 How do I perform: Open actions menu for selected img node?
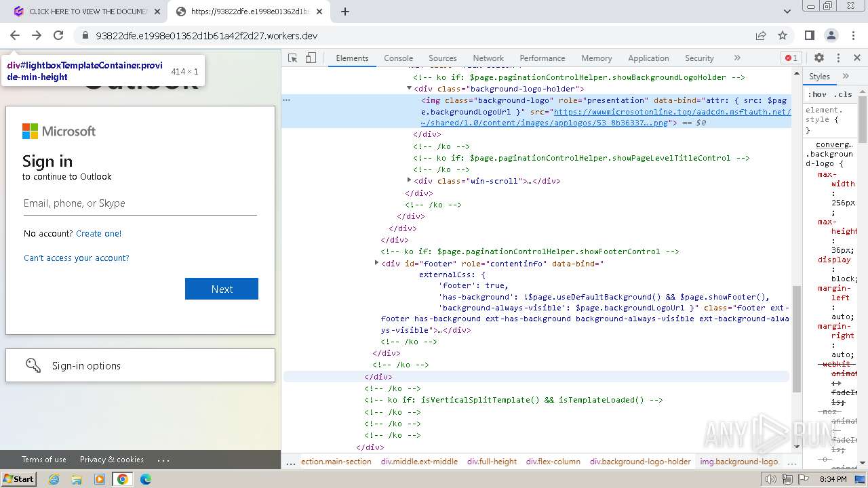(287, 100)
